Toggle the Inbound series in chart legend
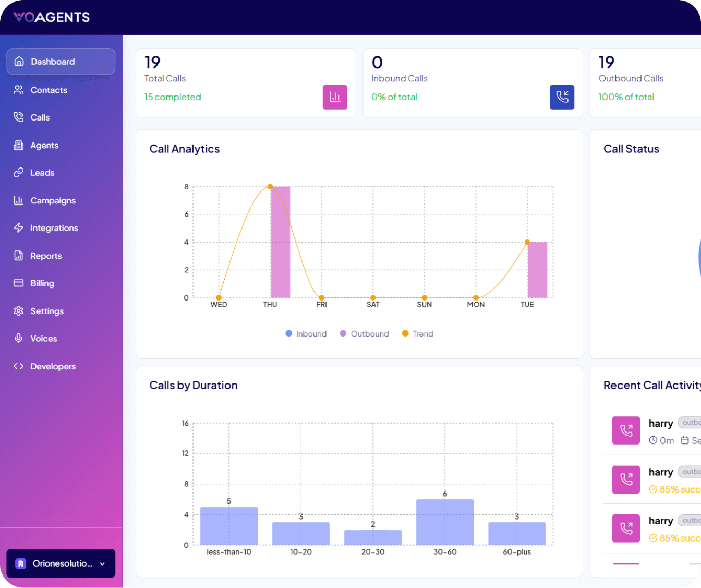The height and width of the screenshot is (588, 701). (306, 333)
